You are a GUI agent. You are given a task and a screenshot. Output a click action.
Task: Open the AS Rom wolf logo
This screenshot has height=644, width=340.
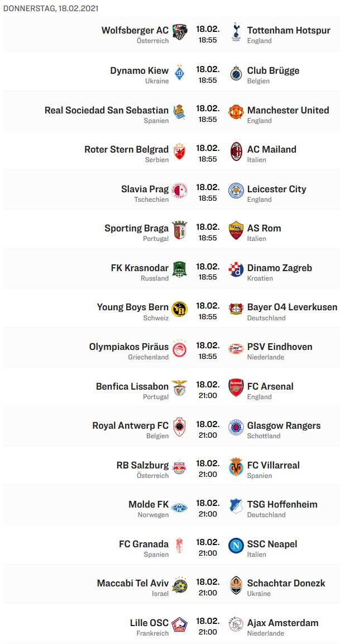tap(236, 230)
